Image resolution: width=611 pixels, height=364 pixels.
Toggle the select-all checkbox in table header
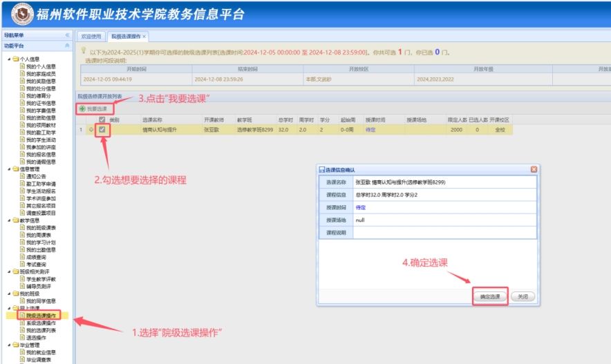tap(102, 119)
